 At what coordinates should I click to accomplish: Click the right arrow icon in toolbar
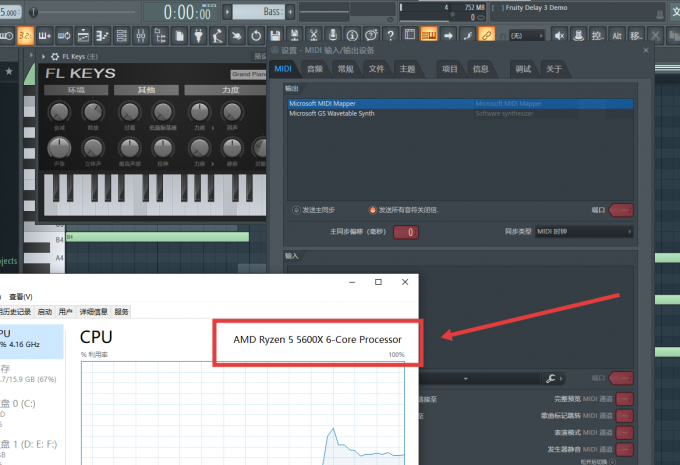(448, 35)
